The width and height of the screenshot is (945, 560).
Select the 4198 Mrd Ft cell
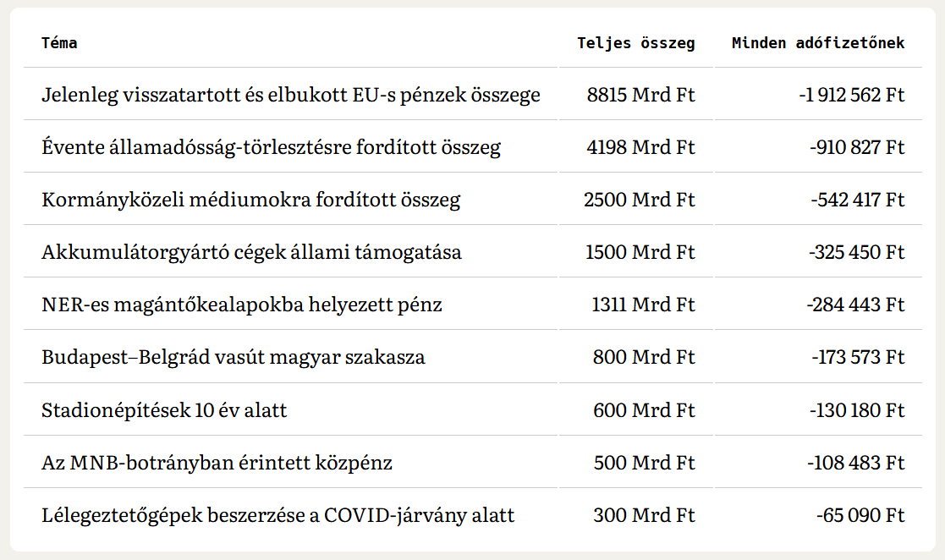pos(640,147)
